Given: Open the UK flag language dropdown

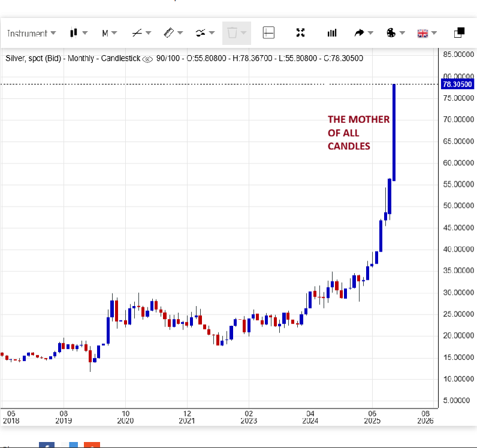Looking at the screenshot, I should point(422,34).
